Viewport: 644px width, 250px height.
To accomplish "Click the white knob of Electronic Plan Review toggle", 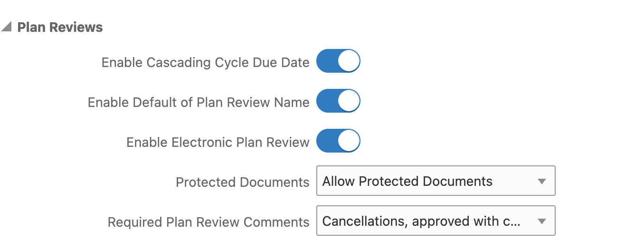I will 349,141.
